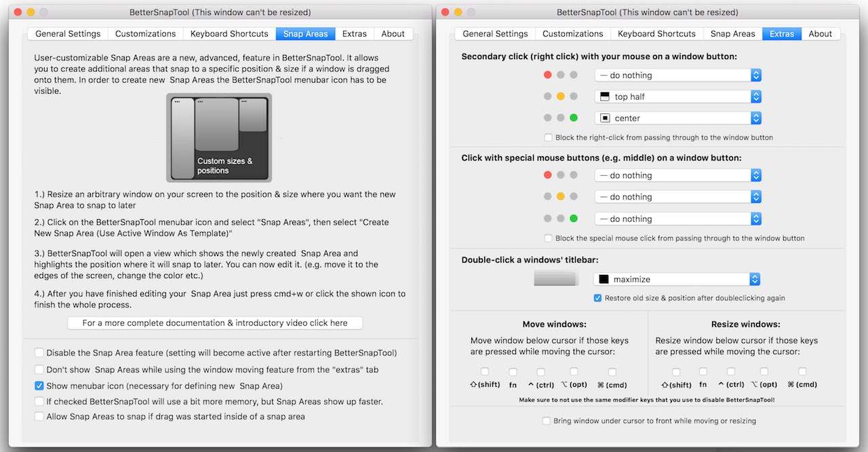
Task: Click green window button icon beside center dropdown
Action: coord(574,118)
